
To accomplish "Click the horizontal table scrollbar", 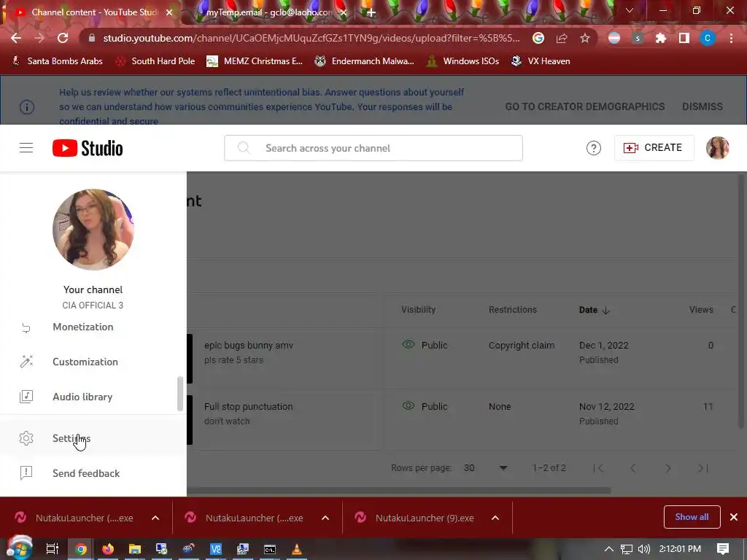I will click(x=398, y=490).
